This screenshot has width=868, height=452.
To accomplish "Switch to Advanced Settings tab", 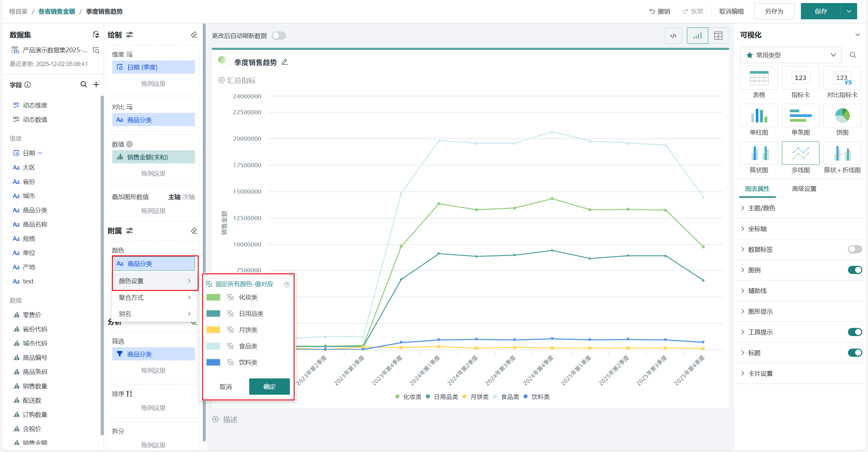I will [x=804, y=189].
